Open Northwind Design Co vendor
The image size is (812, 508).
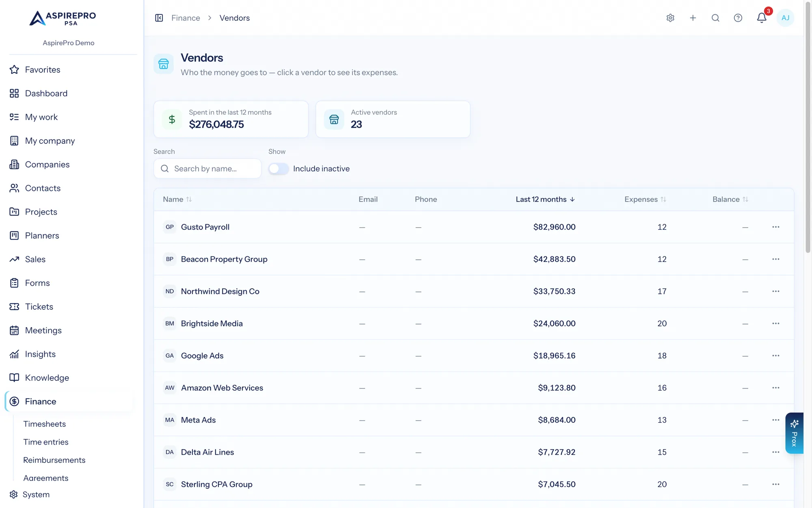click(x=220, y=291)
